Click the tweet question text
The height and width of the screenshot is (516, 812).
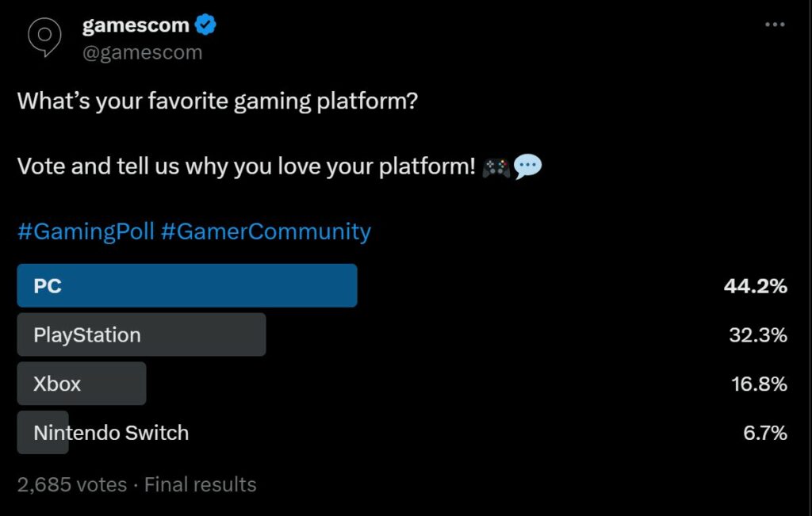[220, 101]
